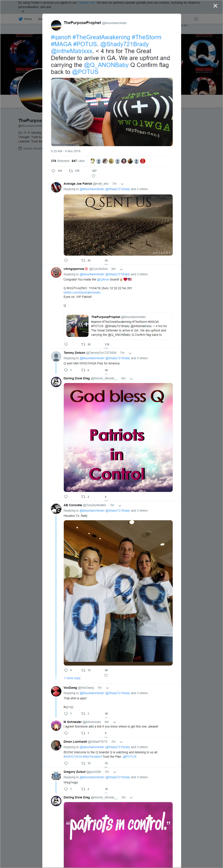Close the tweet overlay with X icon
The image size is (223, 868).
point(215,6)
